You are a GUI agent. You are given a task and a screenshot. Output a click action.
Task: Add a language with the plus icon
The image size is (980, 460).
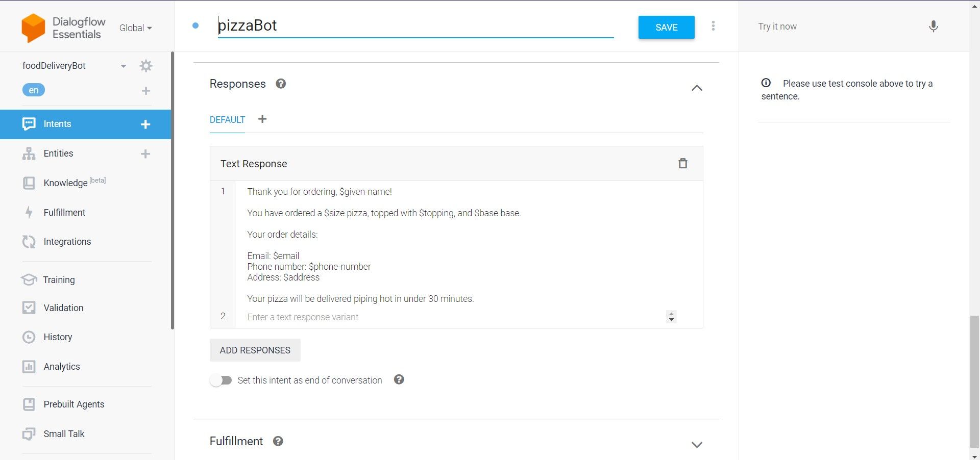(x=146, y=91)
